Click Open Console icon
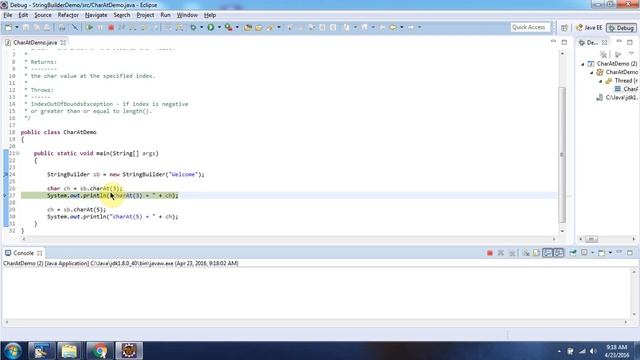The width and height of the screenshot is (640, 360). [x=602, y=253]
